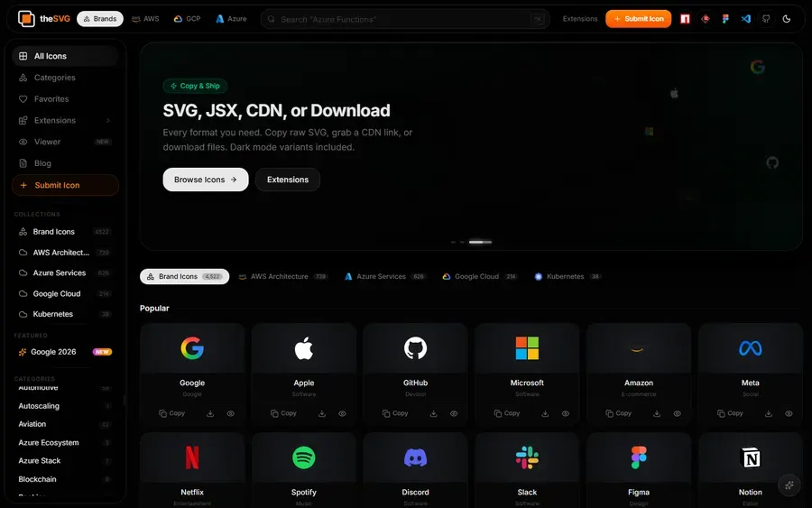Focus the search icons input field
The height and width of the screenshot is (508, 812).
tap(405, 19)
